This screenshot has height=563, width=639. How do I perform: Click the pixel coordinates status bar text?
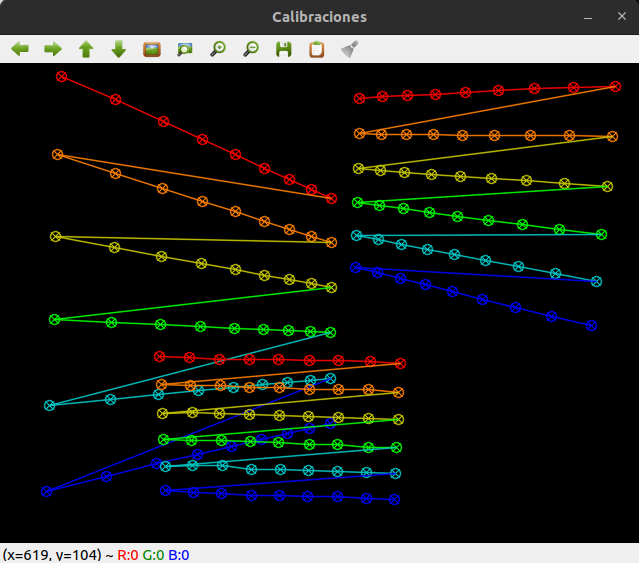click(x=52, y=555)
